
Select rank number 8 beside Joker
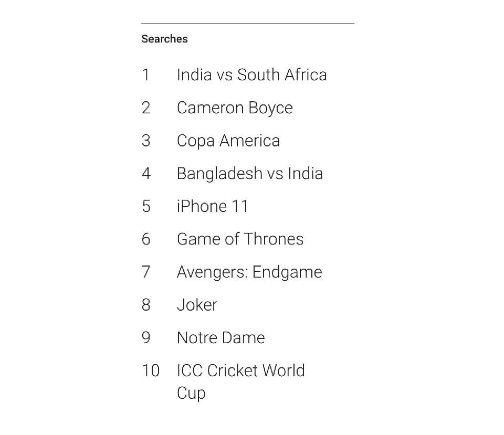(146, 305)
